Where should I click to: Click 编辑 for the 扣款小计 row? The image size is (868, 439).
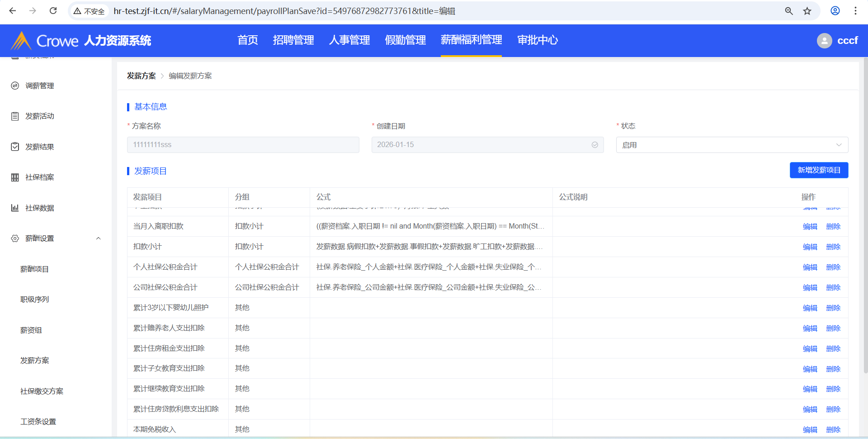[x=810, y=247]
